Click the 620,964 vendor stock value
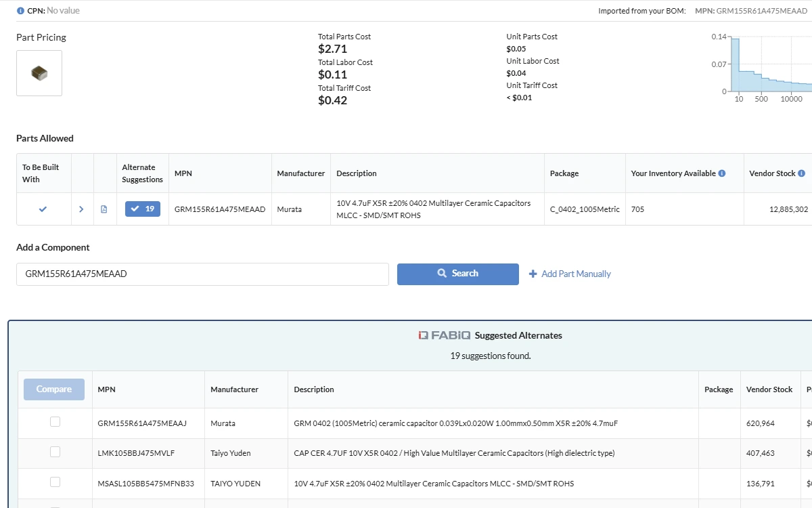The width and height of the screenshot is (812, 508). pyautogui.click(x=761, y=423)
